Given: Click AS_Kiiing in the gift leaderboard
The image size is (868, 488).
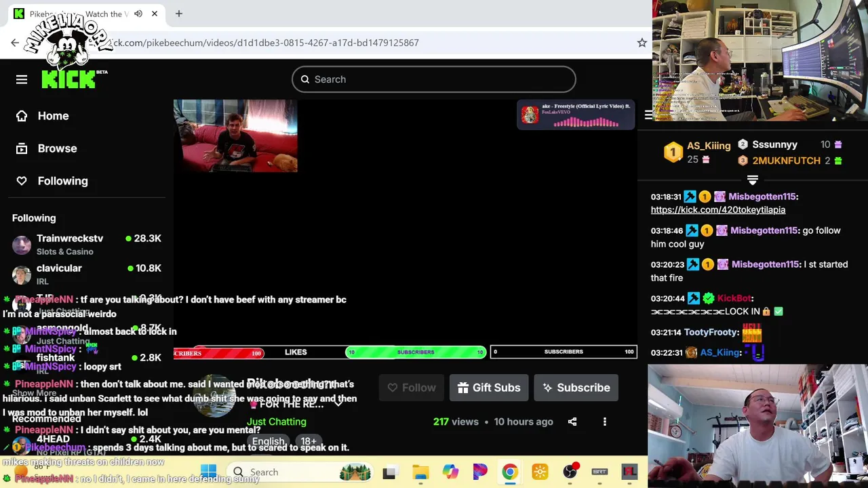Looking at the screenshot, I should click(709, 146).
